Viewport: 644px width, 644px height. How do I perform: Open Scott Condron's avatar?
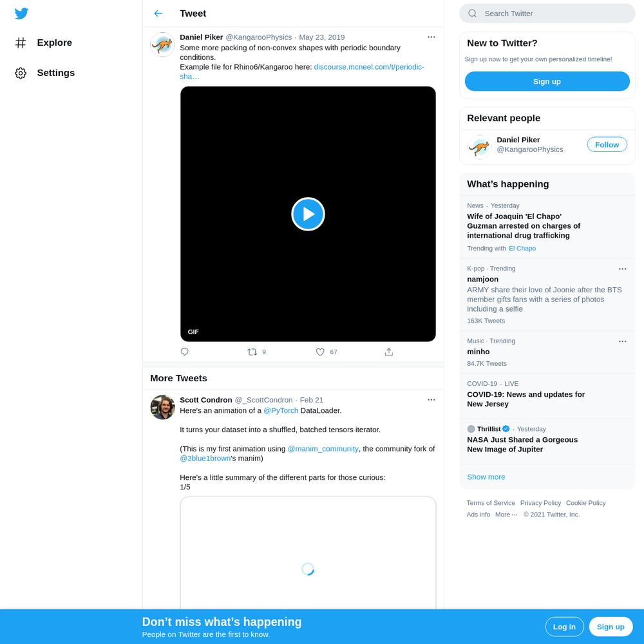point(163,407)
